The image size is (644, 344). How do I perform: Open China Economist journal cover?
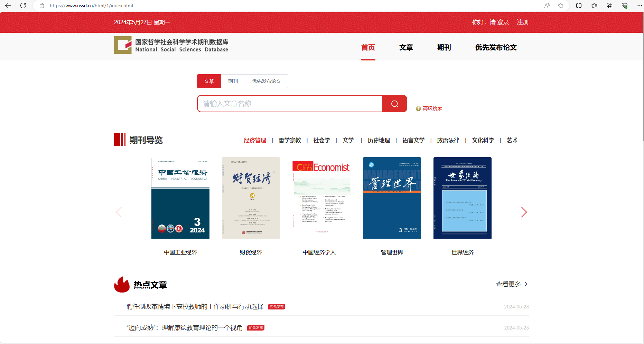point(321,198)
